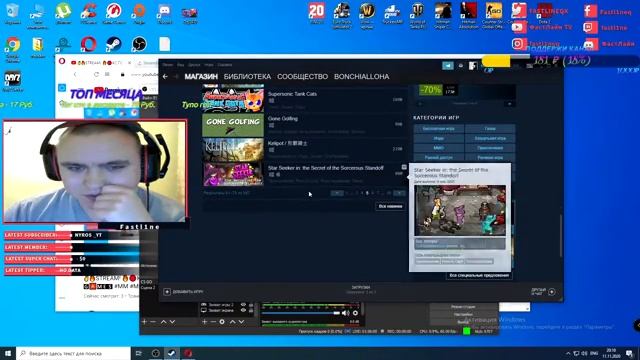Viewport: 640px width, 360px height.
Task: Click the Steam back navigation arrow
Action: point(165,76)
